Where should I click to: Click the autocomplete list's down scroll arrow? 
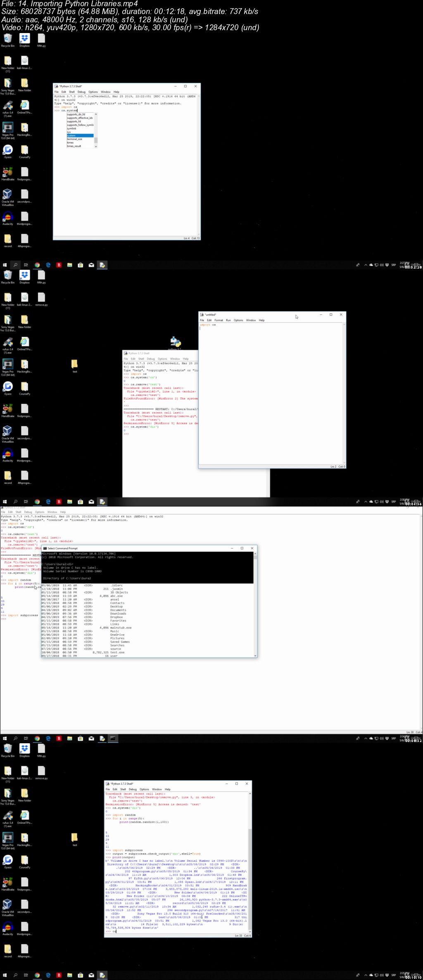pyautogui.click(x=96, y=146)
